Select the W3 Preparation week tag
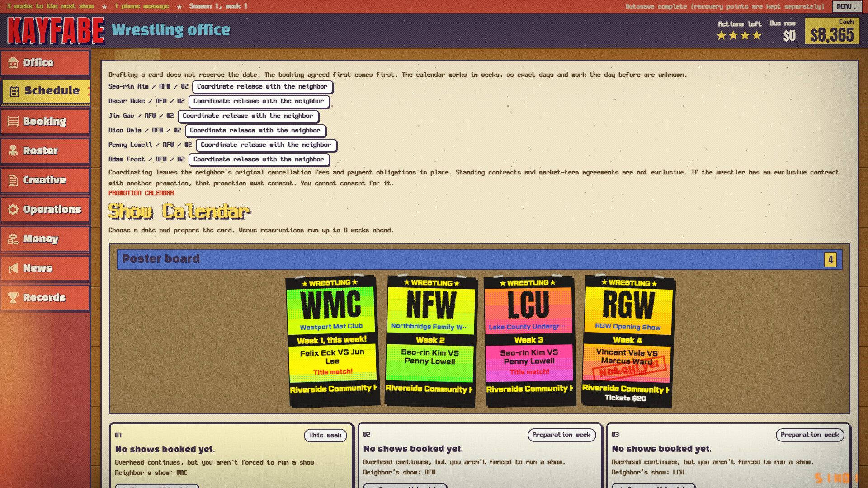The width and height of the screenshot is (868, 488). click(810, 435)
